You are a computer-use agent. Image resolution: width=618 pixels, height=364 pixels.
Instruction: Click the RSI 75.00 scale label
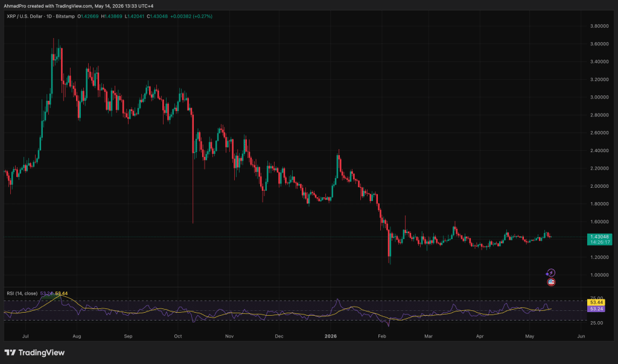coord(597,298)
